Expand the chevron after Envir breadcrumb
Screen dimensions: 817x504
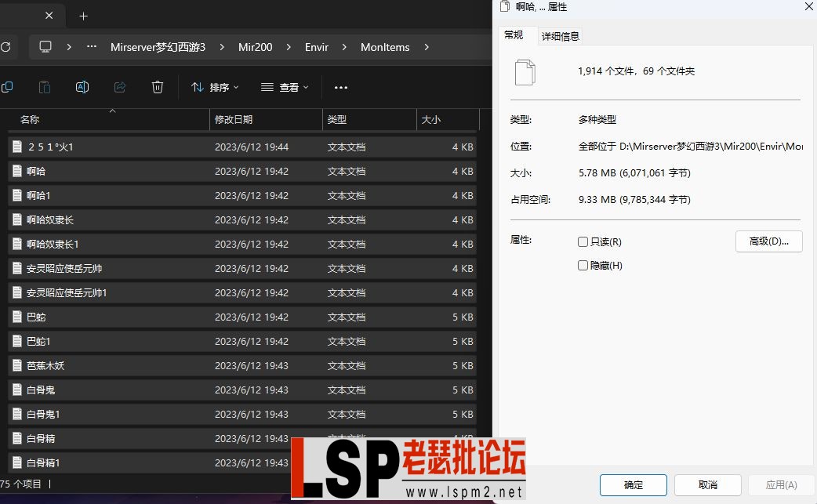[344, 47]
